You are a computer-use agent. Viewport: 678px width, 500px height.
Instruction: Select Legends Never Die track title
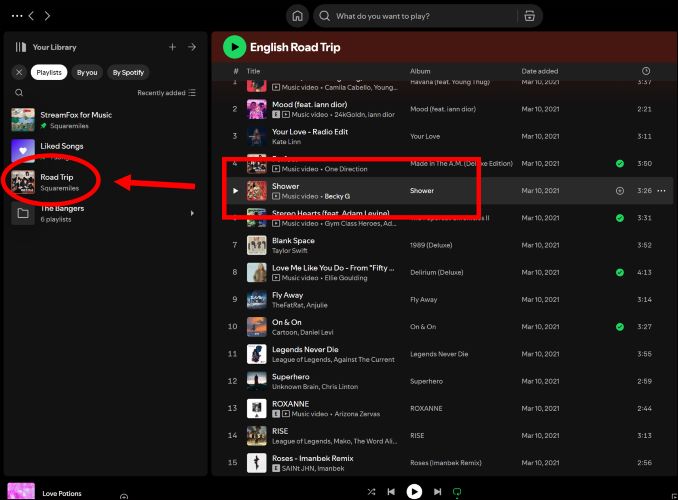click(305, 349)
